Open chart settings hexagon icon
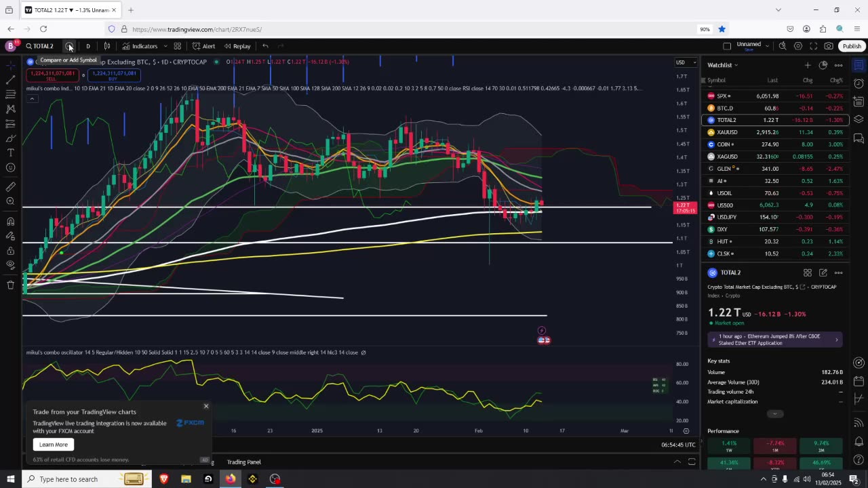Screen dimensions: 868x488 [798, 46]
